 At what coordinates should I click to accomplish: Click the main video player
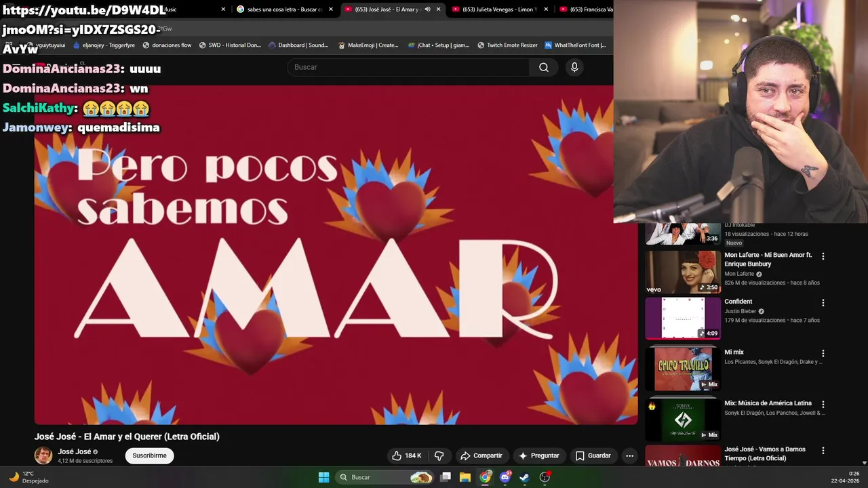point(336,255)
